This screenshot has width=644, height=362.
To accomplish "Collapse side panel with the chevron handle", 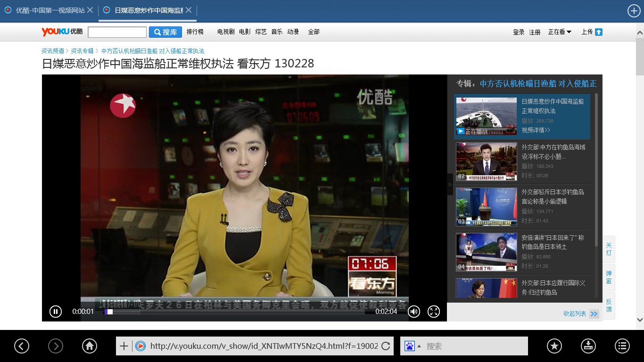I will tap(450, 184).
